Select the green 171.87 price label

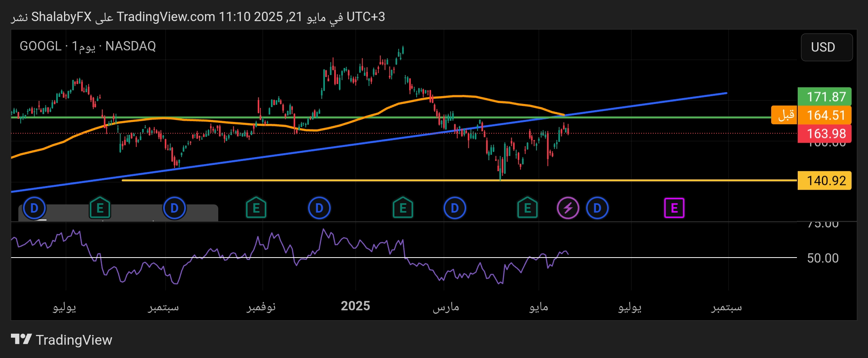coord(824,97)
